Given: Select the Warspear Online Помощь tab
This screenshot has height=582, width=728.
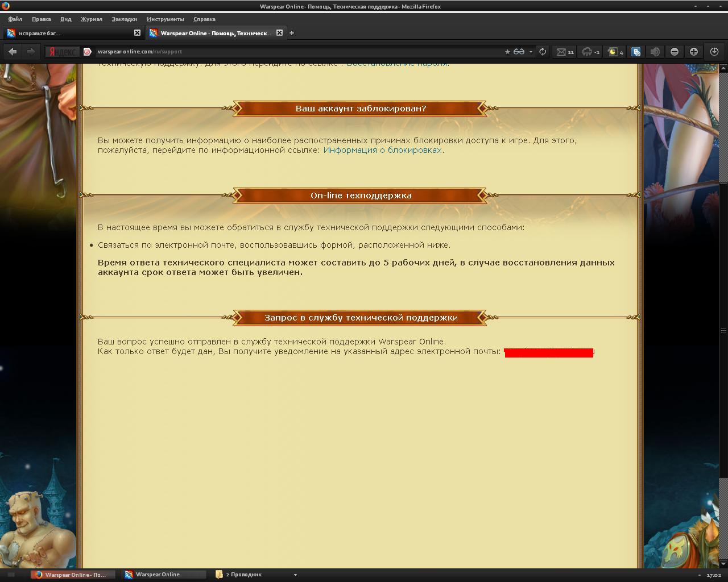Looking at the screenshot, I should [x=216, y=33].
